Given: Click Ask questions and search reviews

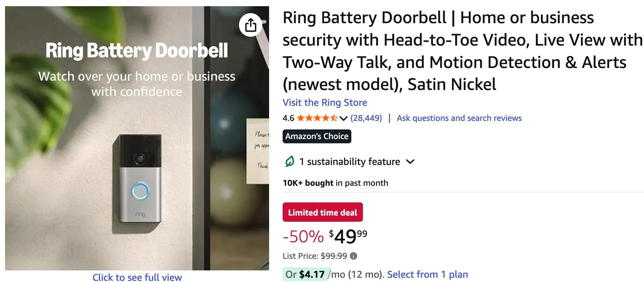Looking at the screenshot, I should tap(459, 118).
